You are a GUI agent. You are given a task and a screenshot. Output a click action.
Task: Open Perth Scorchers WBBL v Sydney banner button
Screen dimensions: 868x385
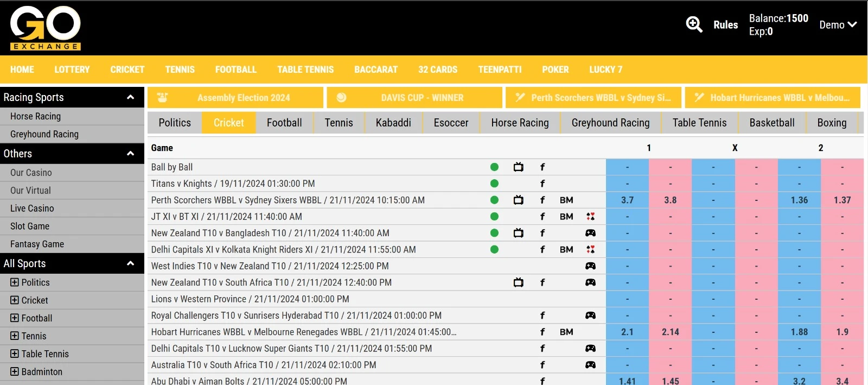coord(593,98)
